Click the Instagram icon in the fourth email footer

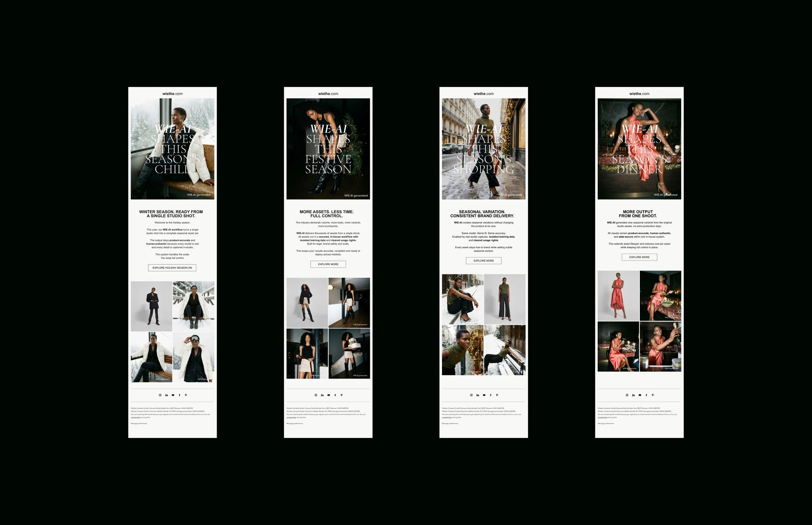627,395
